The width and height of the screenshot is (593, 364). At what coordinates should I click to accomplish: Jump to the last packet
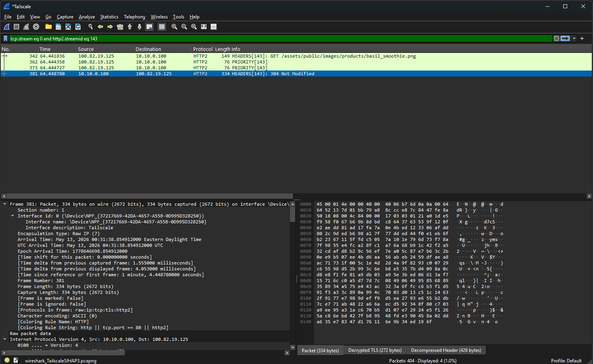(x=140, y=27)
